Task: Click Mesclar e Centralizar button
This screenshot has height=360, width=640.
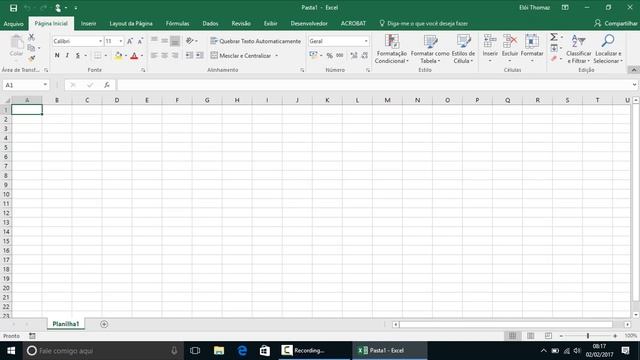Action: tap(241, 56)
